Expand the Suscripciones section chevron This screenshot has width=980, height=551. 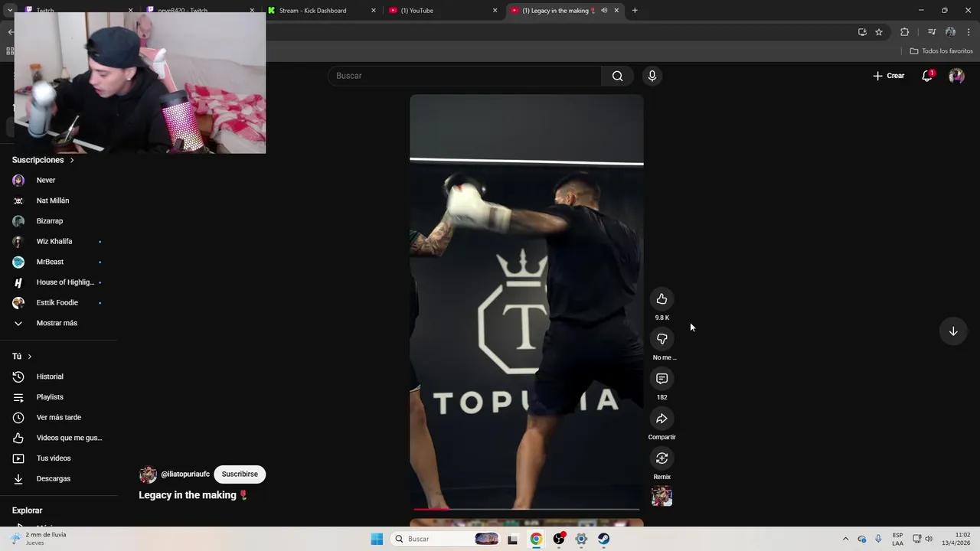pos(72,160)
